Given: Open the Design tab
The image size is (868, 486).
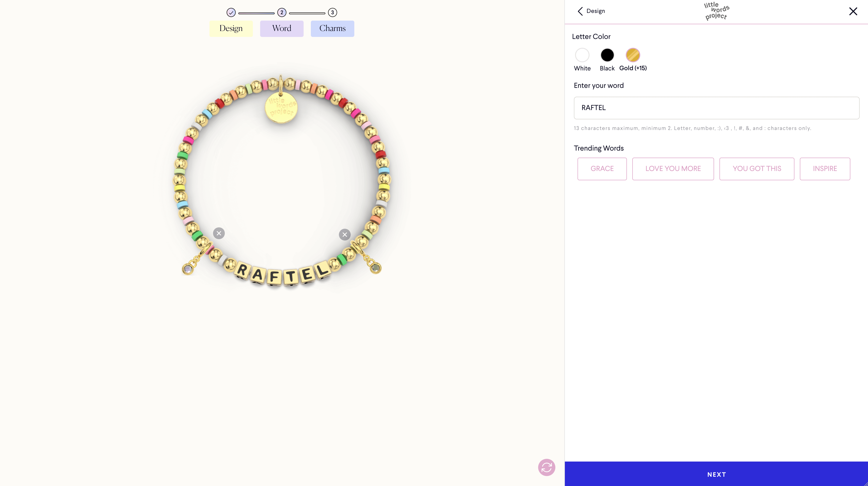Looking at the screenshot, I should coord(231,29).
